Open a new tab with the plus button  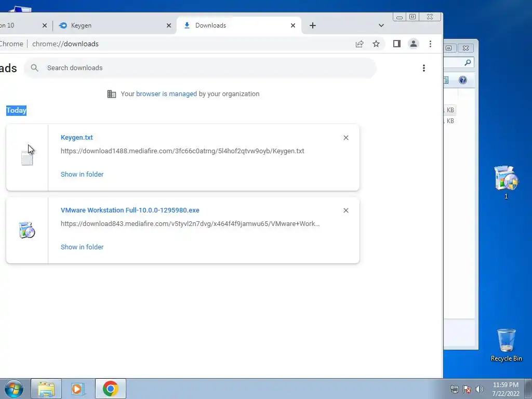(313, 25)
